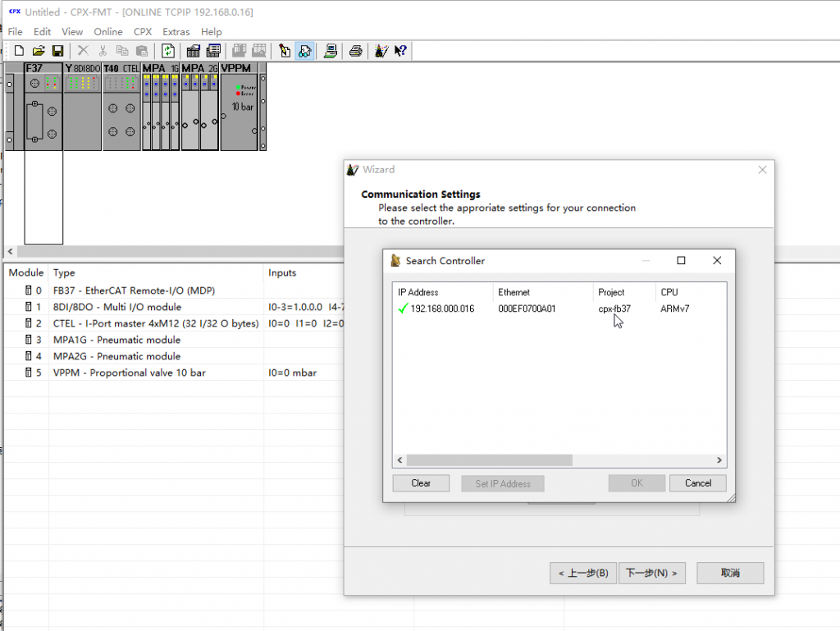Launch the wizard hat toolbar icon
The width and height of the screenshot is (840, 631).
click(381, 51)
